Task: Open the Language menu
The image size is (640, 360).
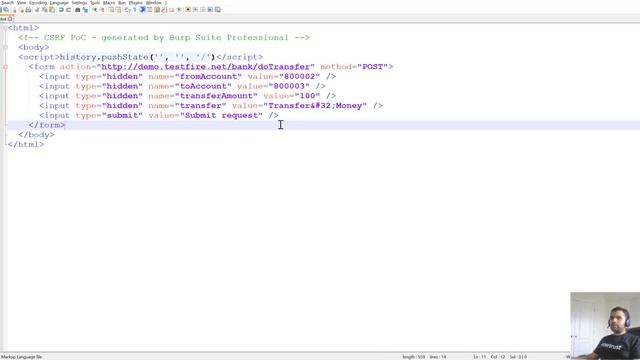Action: pyautogui.click(x=59, y=3)
